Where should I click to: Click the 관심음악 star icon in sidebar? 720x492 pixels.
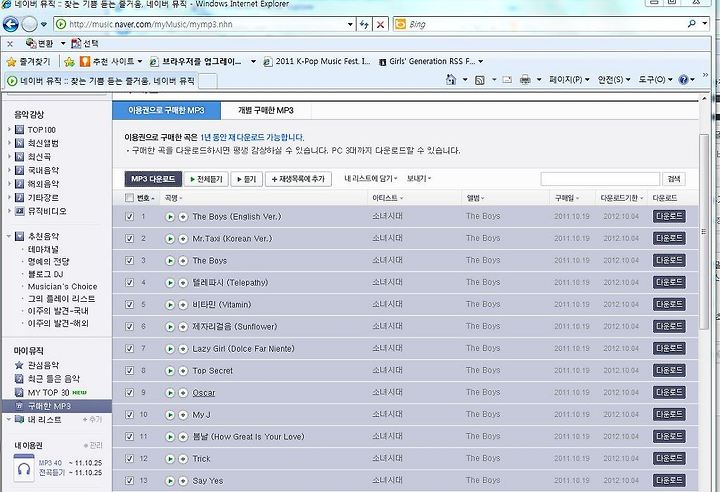[x=19, y=365]
